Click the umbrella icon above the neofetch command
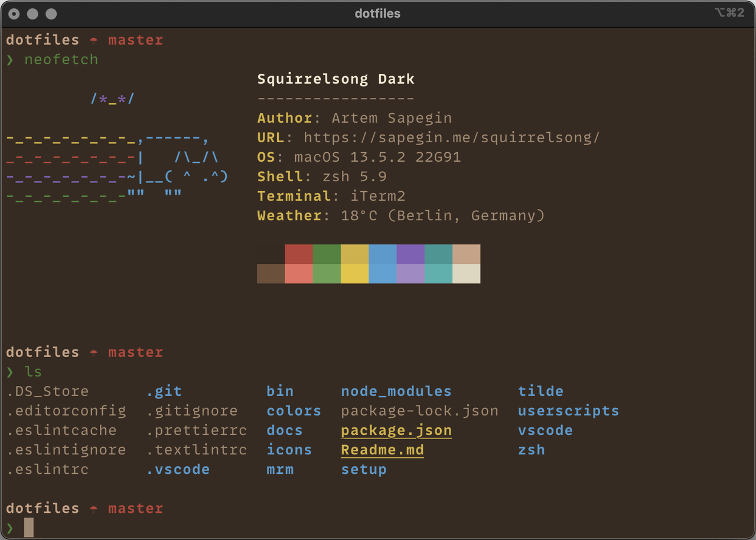 93,41
